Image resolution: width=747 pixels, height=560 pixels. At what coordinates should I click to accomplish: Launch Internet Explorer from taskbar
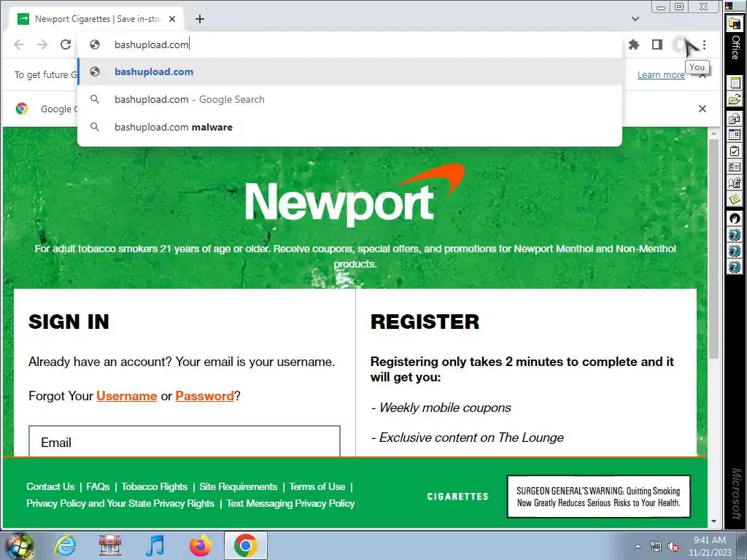tap(65, 545)
